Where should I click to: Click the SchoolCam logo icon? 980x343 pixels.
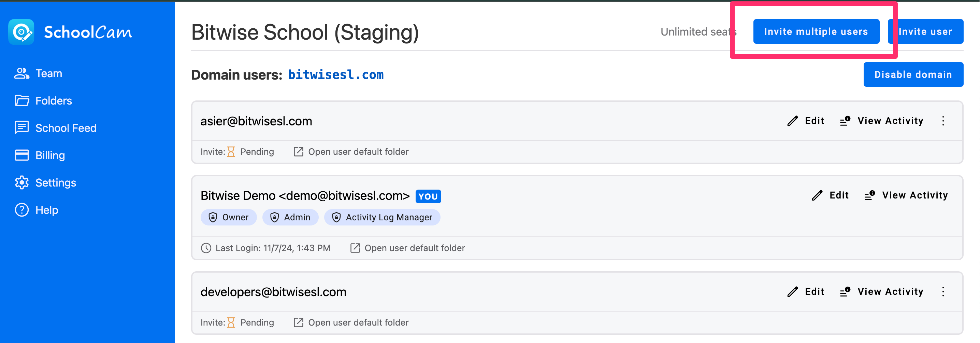pos(21,32)
